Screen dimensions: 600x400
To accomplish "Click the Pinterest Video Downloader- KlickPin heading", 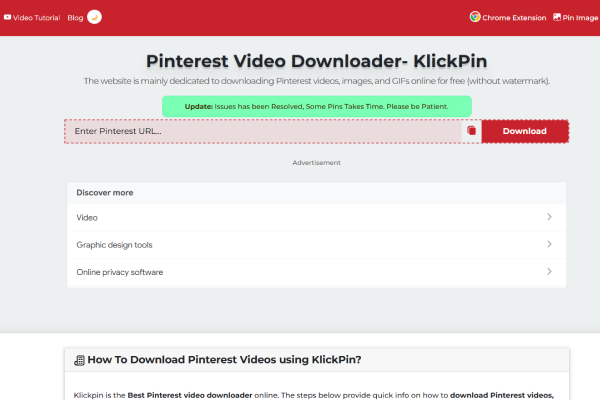I will click(316, 61).
